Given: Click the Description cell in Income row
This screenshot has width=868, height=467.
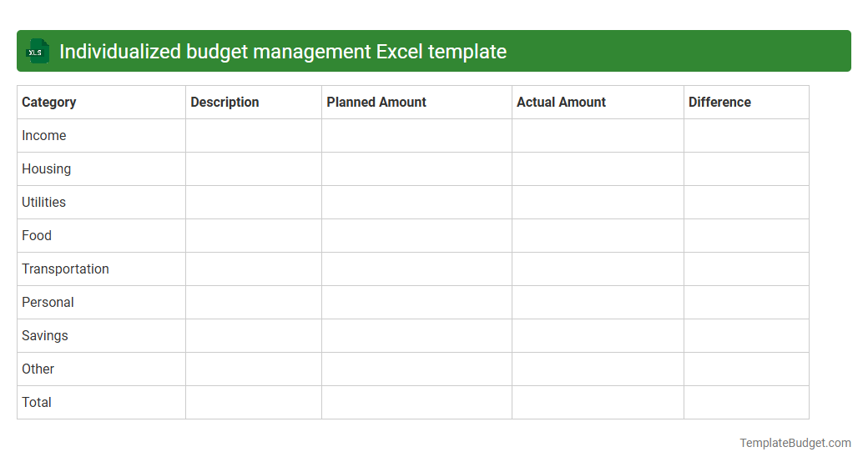Looking at the screenshot, I should 254,136.
